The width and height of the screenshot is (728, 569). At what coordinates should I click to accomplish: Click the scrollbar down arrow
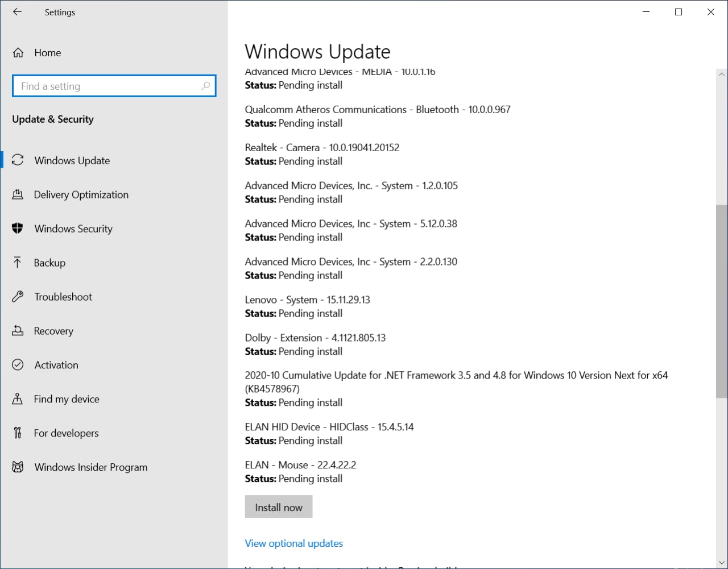point(722,562)
